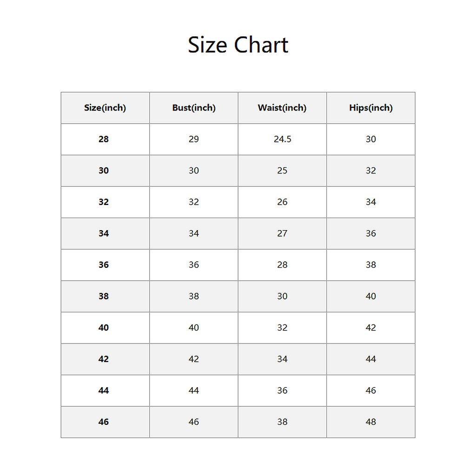The width and height of the screenshot is (476, 476).
Task: Select waist value 26 in size 32 row
Action: coord(282,202)
